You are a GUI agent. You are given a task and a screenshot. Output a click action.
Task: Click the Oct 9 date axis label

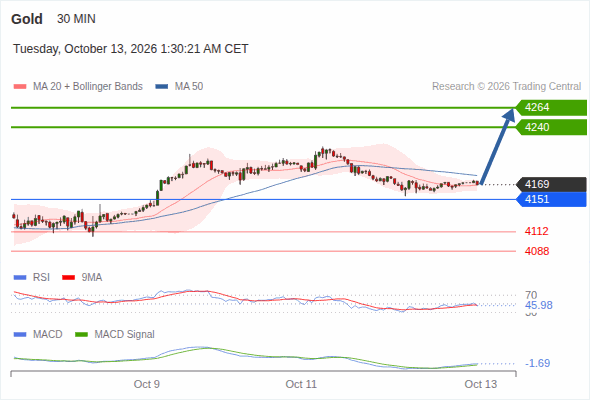147,384
